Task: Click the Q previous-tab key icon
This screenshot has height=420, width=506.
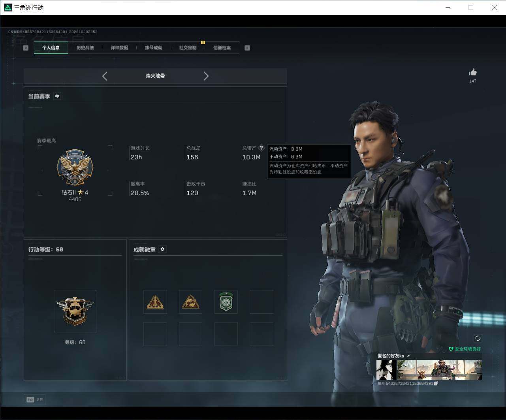Action: (26, 48)
